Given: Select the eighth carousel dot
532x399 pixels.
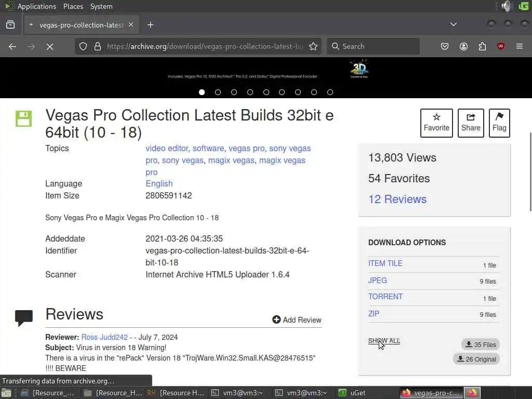Looking at the screenshot, I should coord(314,92).
